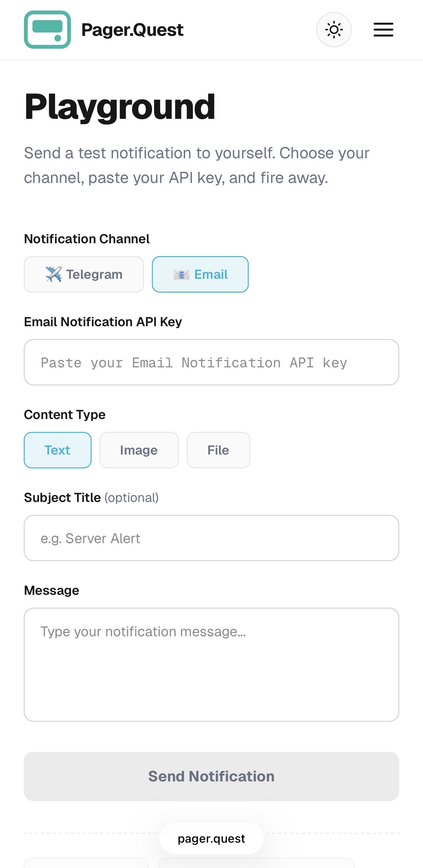Focus the notification Message text area
Screen dimensions: 423x868
211,665
